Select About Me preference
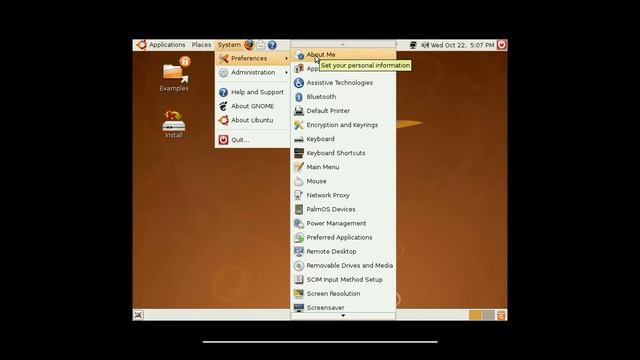This screenshot has height=360, width=640. [x=343, y=54]
